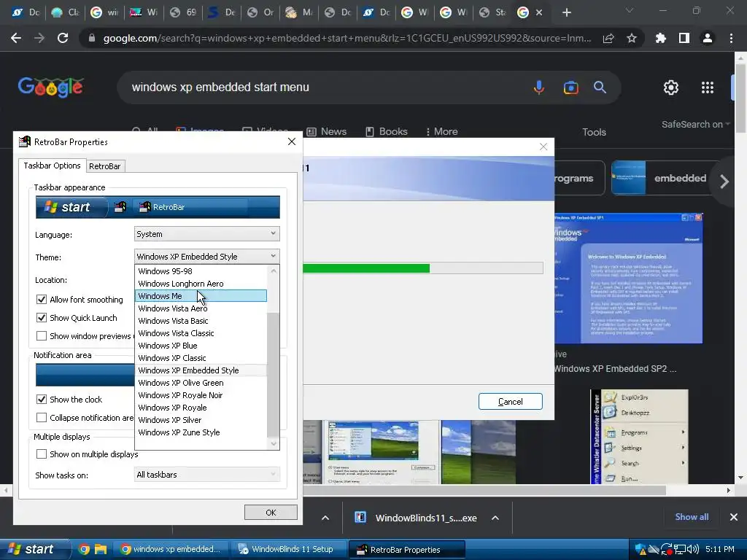
Task: Open Chrome profile avatar icon
Action: click(708, 38)
